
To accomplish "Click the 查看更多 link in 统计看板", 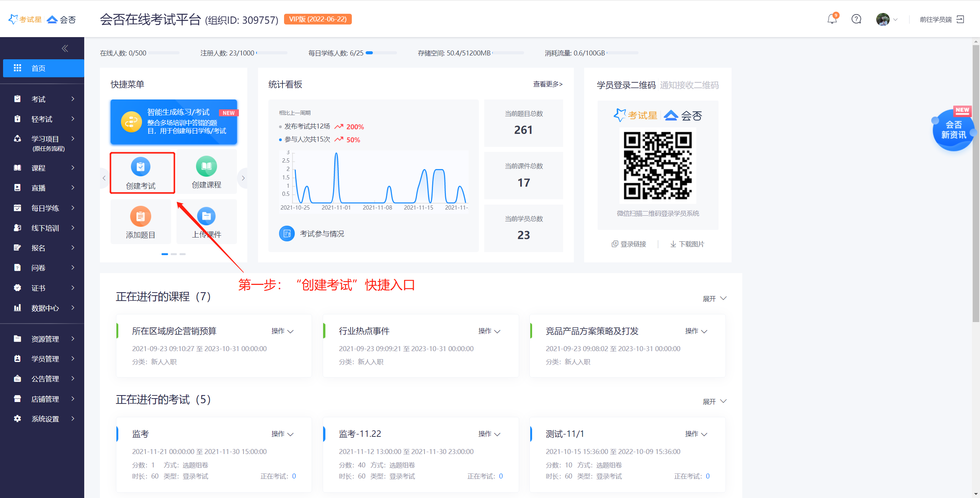I will tap(547, 84).
